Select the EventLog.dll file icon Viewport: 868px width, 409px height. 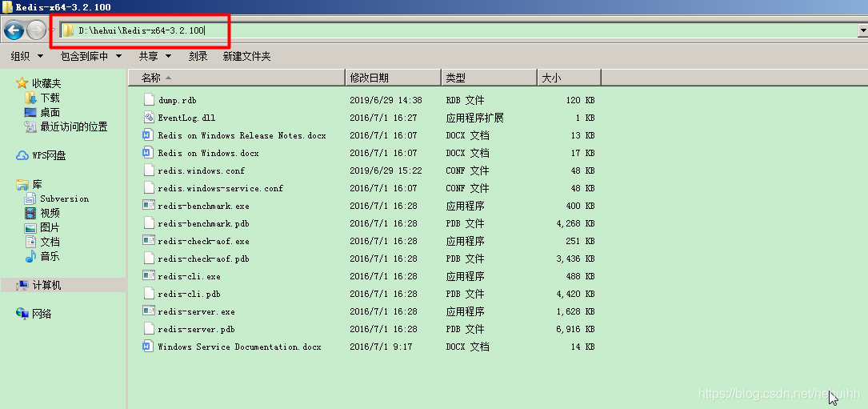coord(148,118)
